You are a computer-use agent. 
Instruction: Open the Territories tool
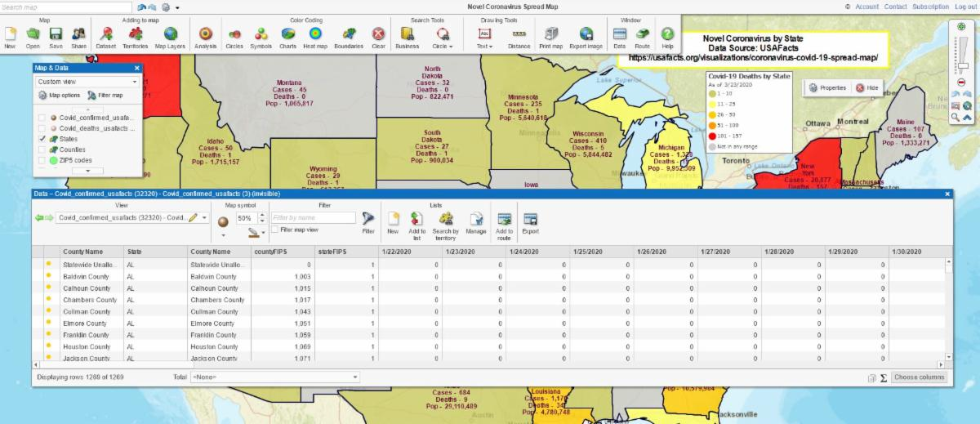tap(135, 34)
